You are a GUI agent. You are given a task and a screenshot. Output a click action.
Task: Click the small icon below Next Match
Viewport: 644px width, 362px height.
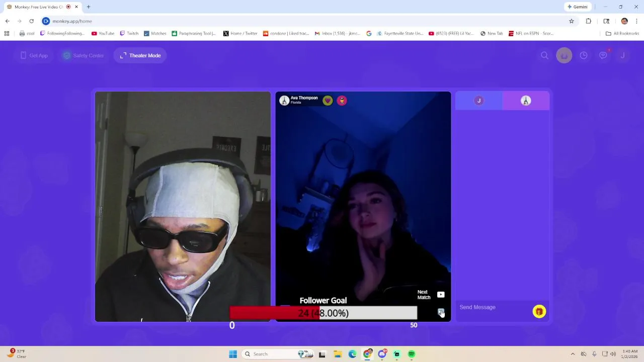click(441, 312)
